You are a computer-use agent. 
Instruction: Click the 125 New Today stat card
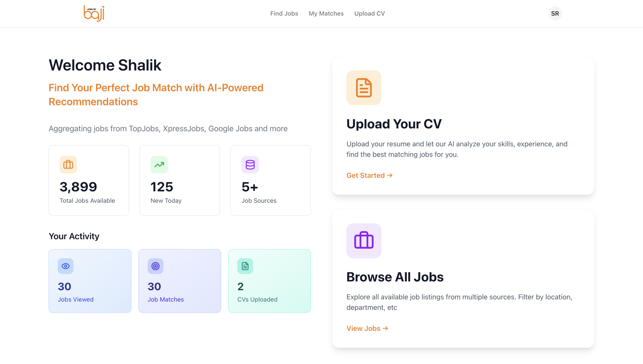180,180
